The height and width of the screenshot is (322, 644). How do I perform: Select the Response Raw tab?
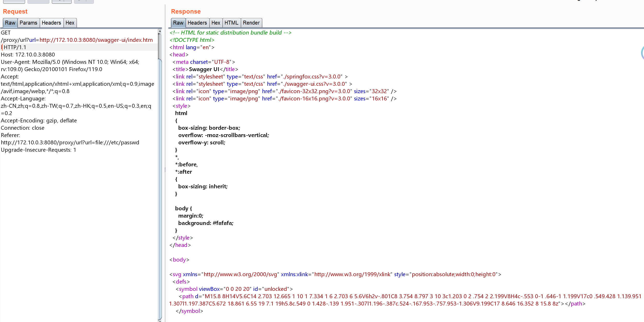coord(178,23)
